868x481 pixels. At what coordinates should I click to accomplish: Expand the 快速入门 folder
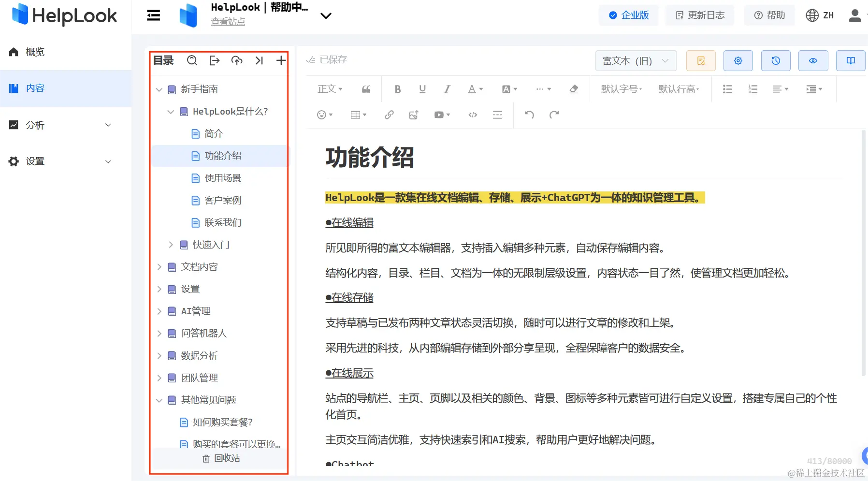coord(171,245)
